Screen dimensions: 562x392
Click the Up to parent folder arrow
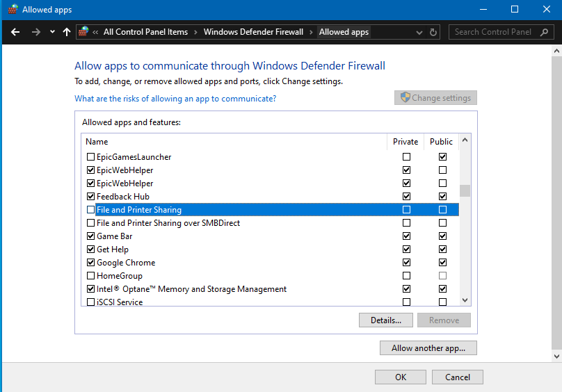(x=67, y=32)
